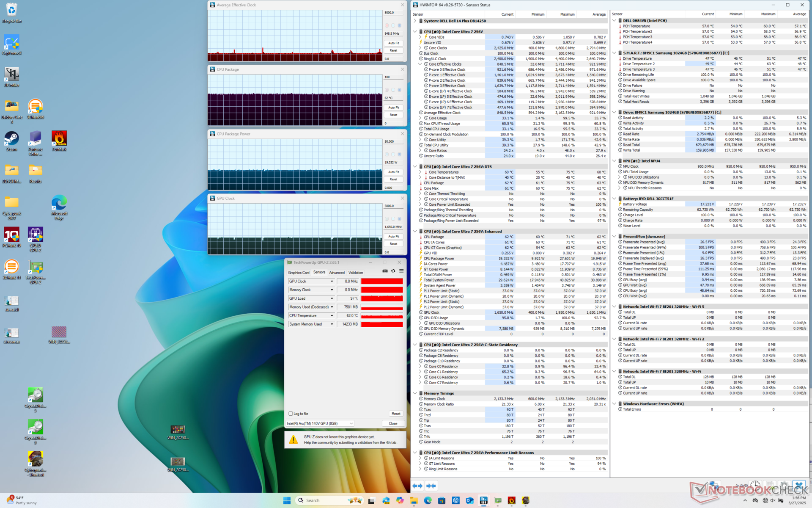Open the GPU Load sensor dropdown
Viewport: 812px width, 508px height.
tap(332, 298)
